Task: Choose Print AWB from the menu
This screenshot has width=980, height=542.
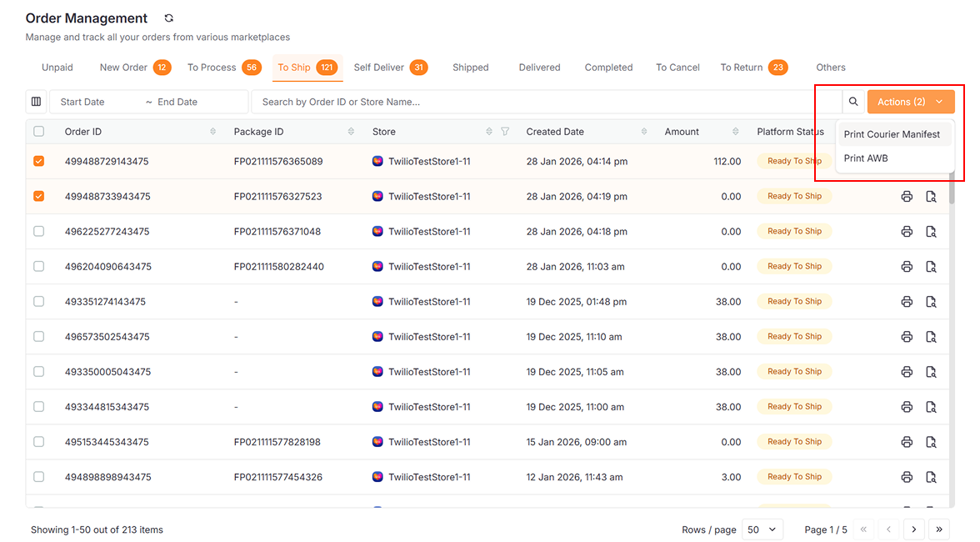Action: 866,158
